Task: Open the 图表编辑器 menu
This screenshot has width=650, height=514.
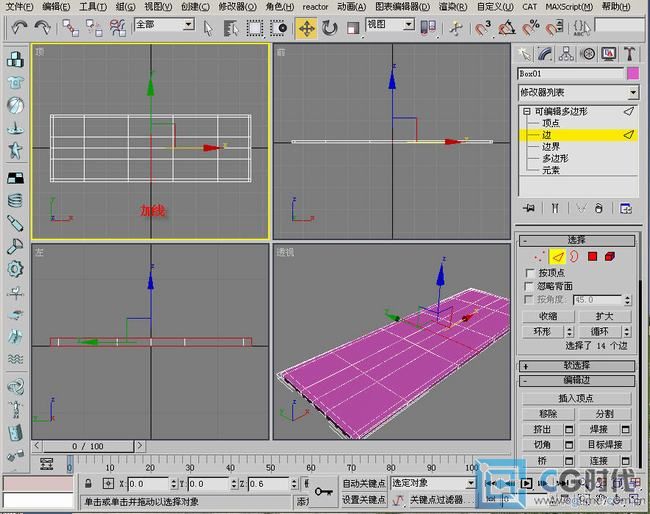Action: 403,7
